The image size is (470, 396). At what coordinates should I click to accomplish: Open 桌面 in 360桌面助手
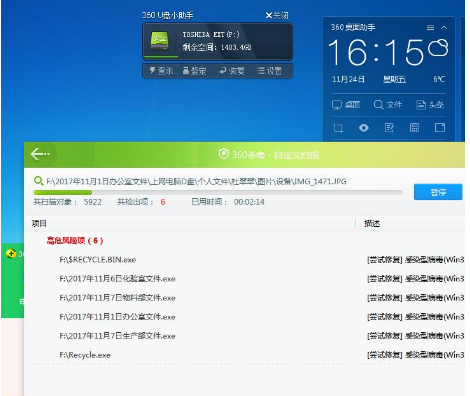point(346,105)
